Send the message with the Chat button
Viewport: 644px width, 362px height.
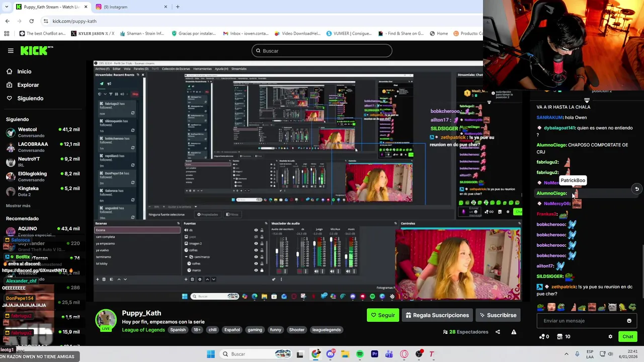point(627,336)
